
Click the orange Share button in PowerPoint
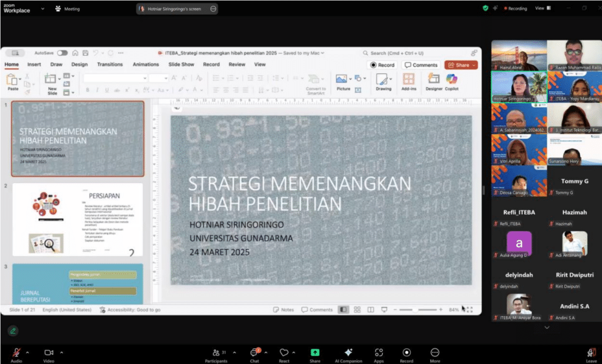click(461, 65)
